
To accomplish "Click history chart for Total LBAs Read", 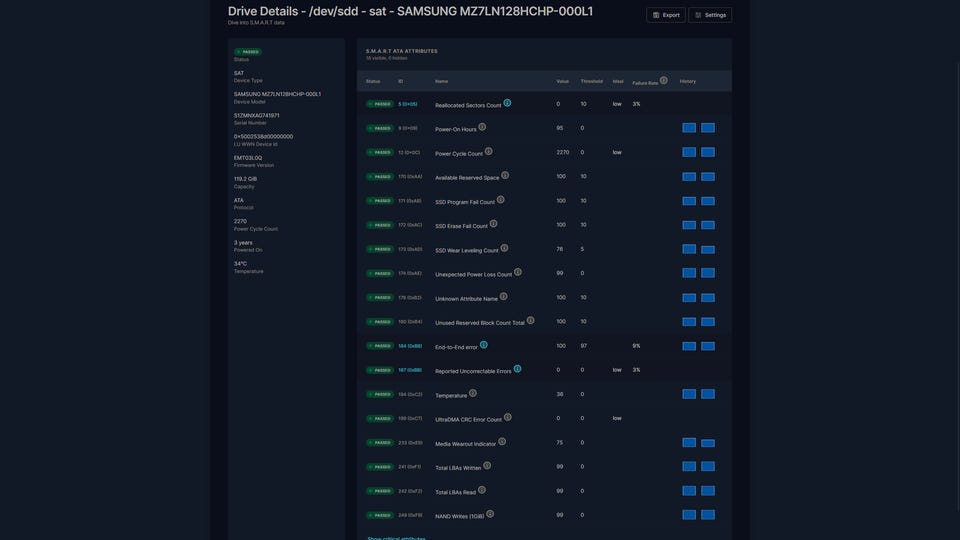I will pyautogui.click(x=698, y=491).
